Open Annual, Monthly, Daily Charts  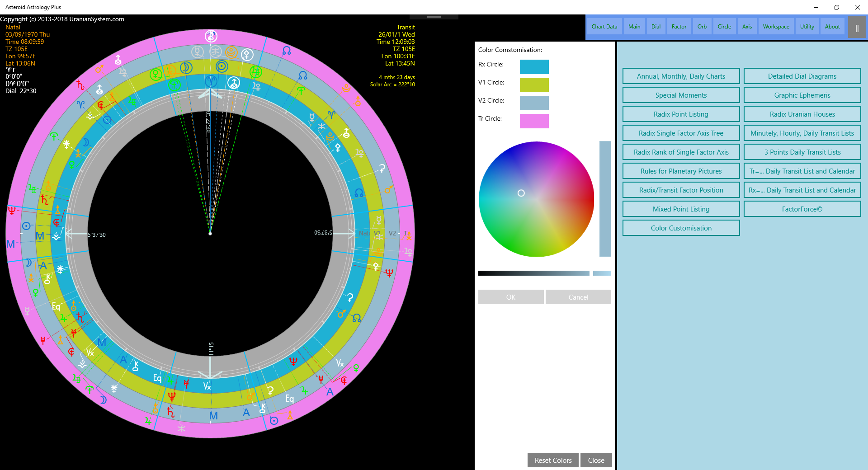click(681, 76)
